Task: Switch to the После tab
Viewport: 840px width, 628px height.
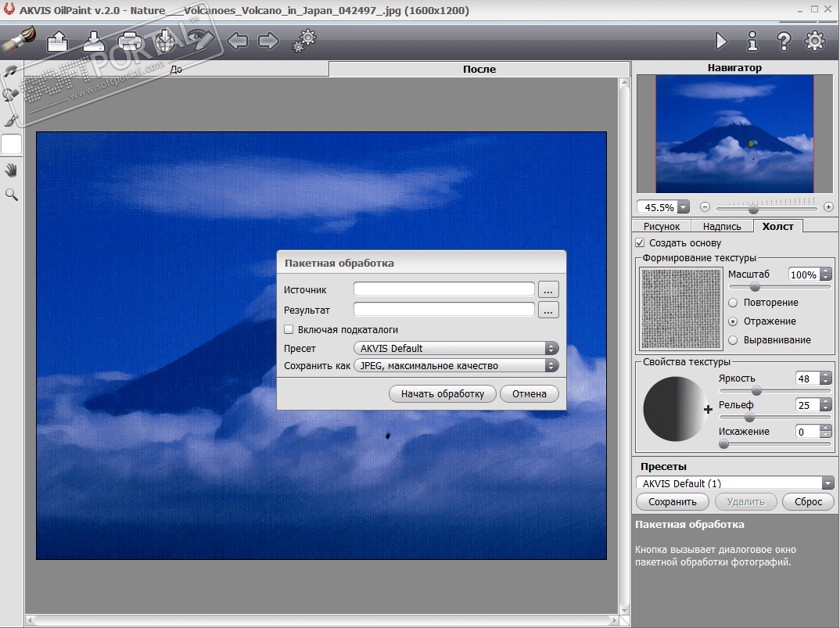Action: tap(479, 69)
